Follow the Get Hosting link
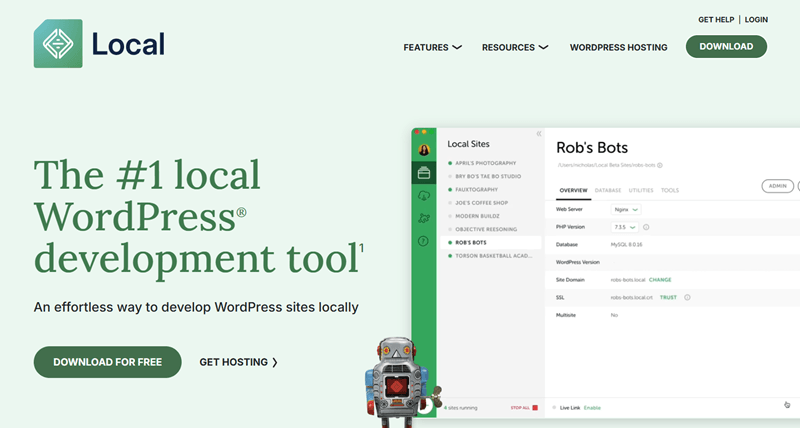Viewport: 800px width, 428px height. [x=239, y=362]
